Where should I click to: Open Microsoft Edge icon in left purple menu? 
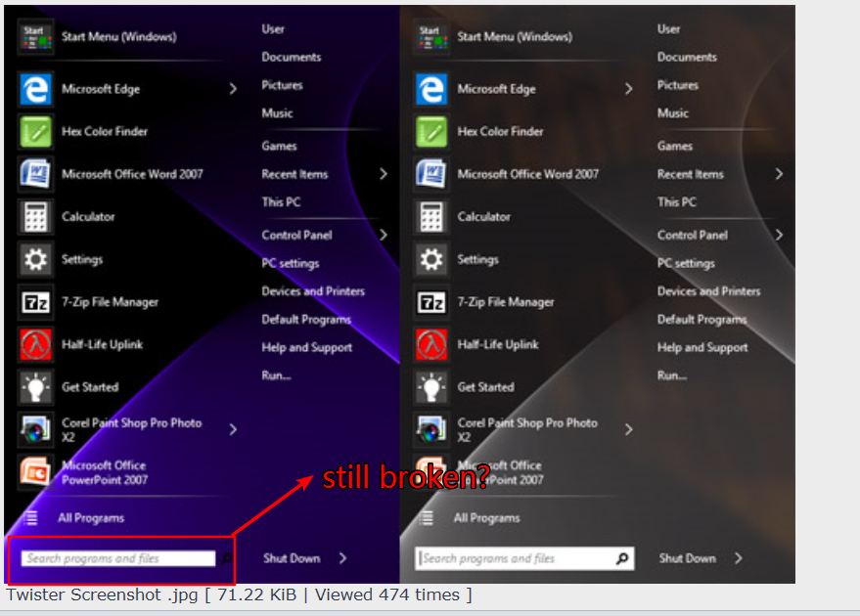click(x=35, y=89)
